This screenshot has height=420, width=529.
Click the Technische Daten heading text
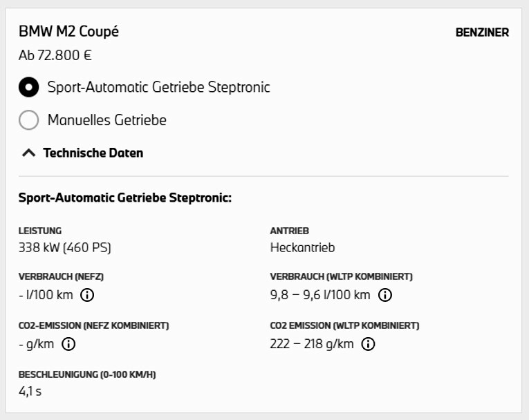[x=93, y=153]
